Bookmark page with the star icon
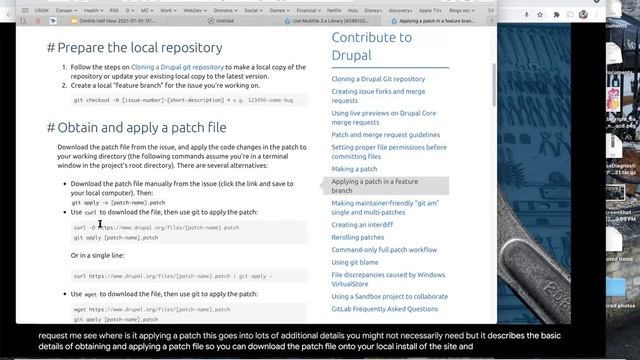Screen dimensions: 640x360 (540, 15)
